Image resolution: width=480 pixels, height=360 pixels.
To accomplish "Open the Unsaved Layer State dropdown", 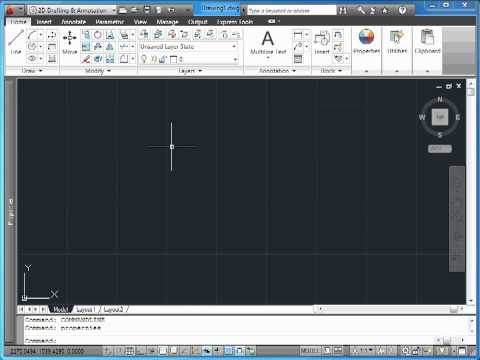I will 189,47.
